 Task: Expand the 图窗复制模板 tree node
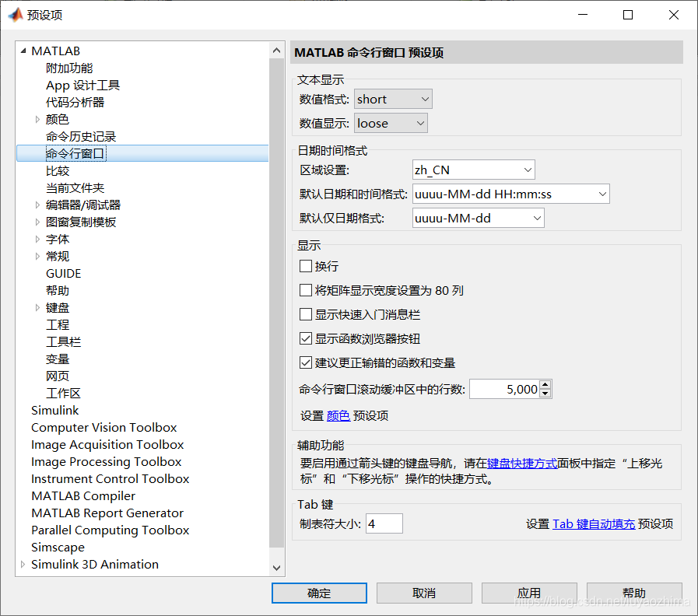point(37,222)
